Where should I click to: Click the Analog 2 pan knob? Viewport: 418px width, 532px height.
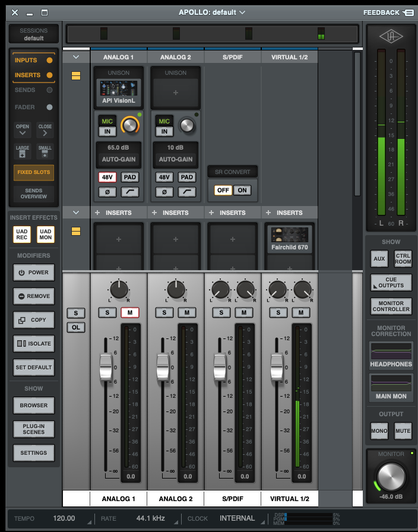click(176, 289)
